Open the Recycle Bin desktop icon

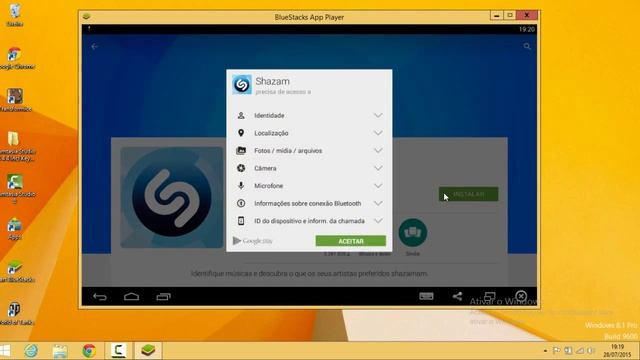15,14
